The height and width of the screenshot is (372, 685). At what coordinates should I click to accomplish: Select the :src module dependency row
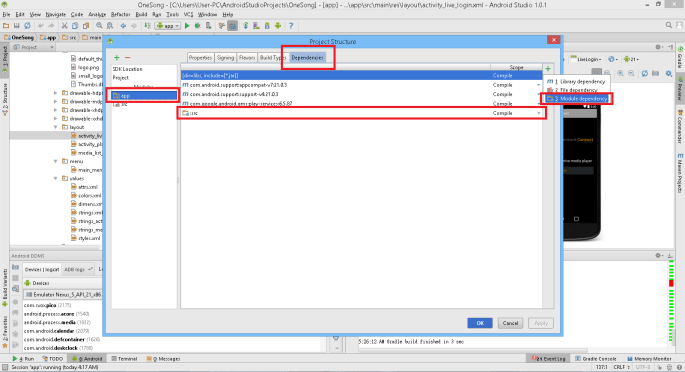point(361,113)
